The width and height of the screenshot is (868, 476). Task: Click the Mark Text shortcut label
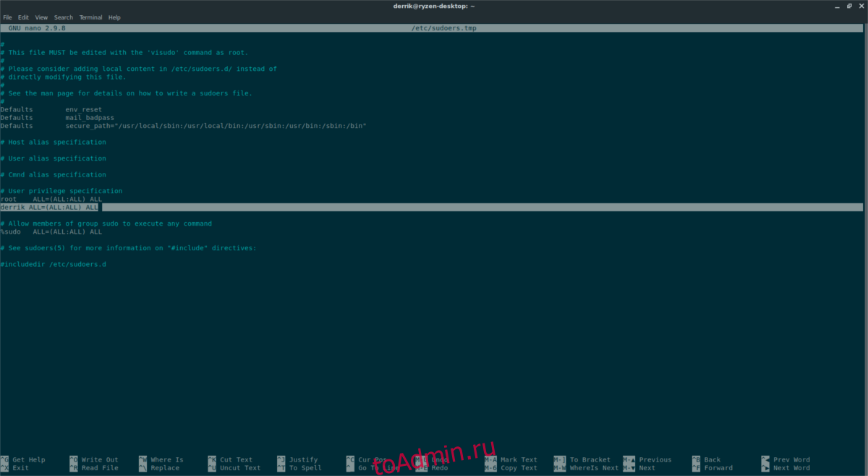point(519,459)
